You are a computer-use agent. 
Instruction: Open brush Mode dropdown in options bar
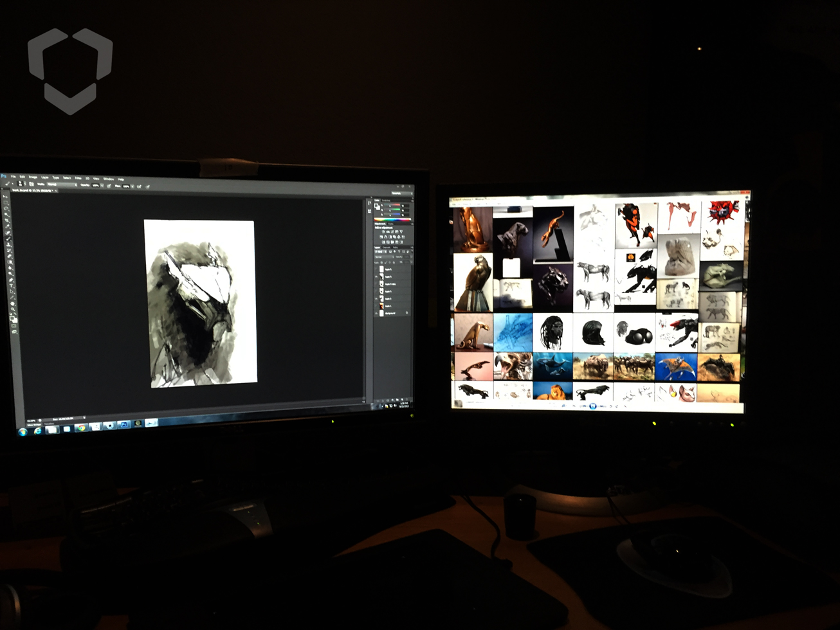click(62, 184)
